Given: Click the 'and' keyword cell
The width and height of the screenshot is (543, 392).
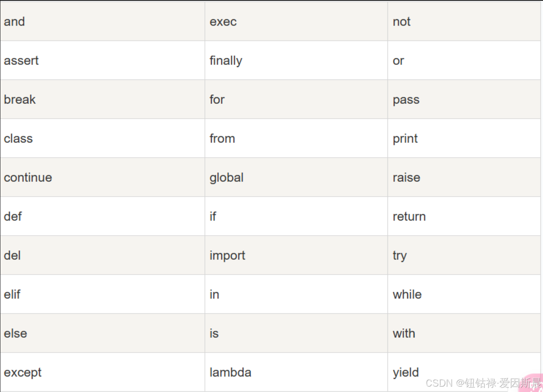Looking at the screenshot, I should point(102,21).
